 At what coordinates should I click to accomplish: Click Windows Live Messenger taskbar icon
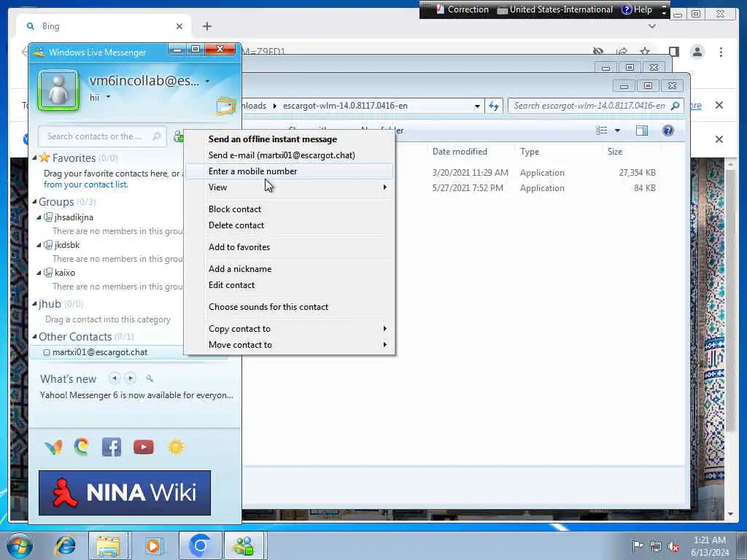[x=244, y=545]
